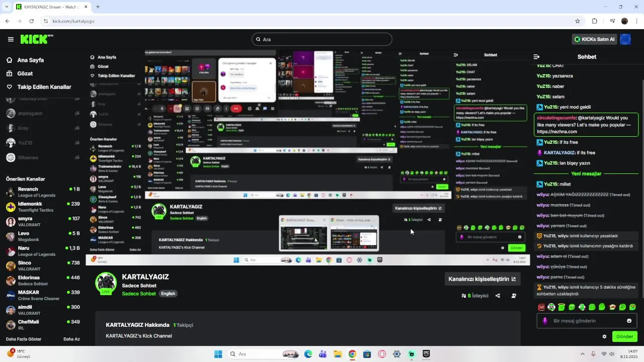Viewport: 644px width, 362px height.
Task: Click the KARTALYAGIZ live avatar
Action: pos(106,283)
